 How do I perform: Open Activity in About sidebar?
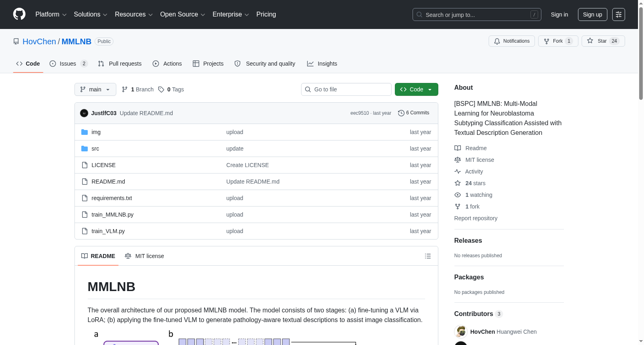click(x=469, y=171)
